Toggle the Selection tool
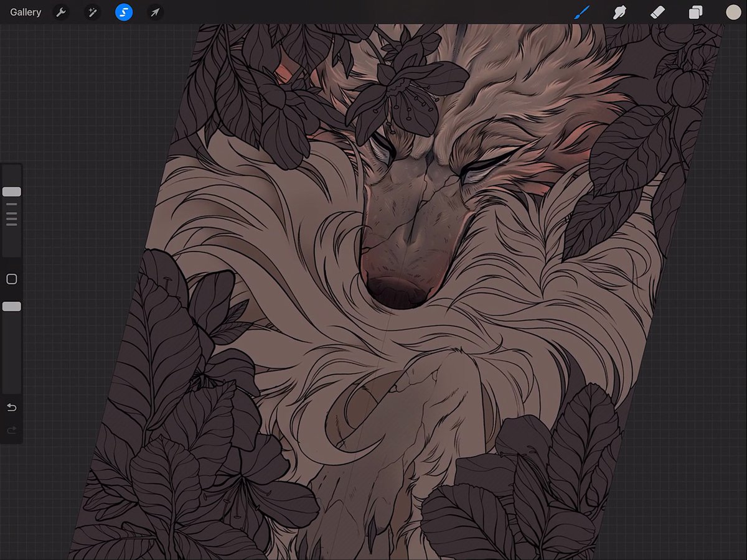Screen dimensions: 747x560 tap(124, 12)
